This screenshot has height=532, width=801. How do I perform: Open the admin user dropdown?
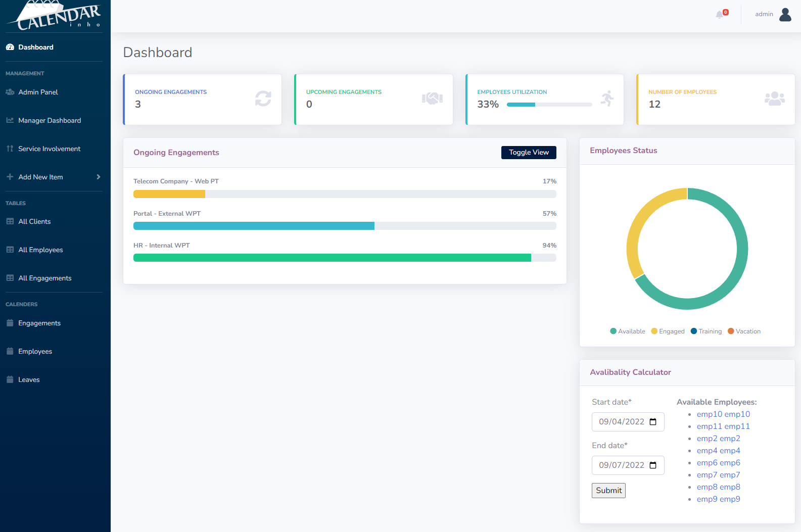773,14
